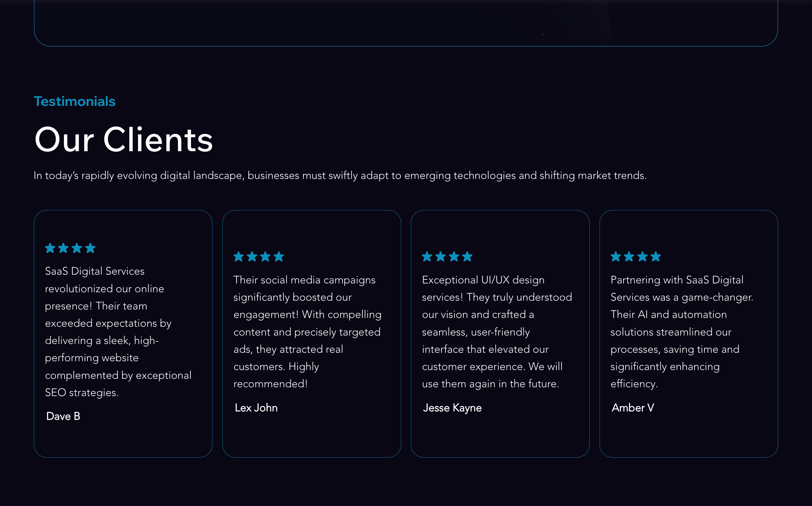This screenshot has height=506, width=812.
Task: Click first star in Lex John's rating
Action: [x=239, y=256]
